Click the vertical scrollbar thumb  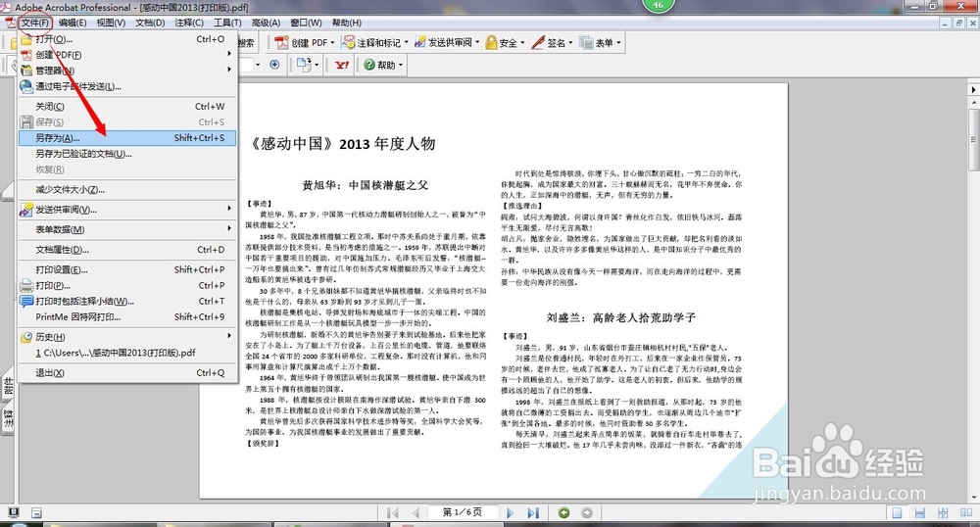coord(974,139)
